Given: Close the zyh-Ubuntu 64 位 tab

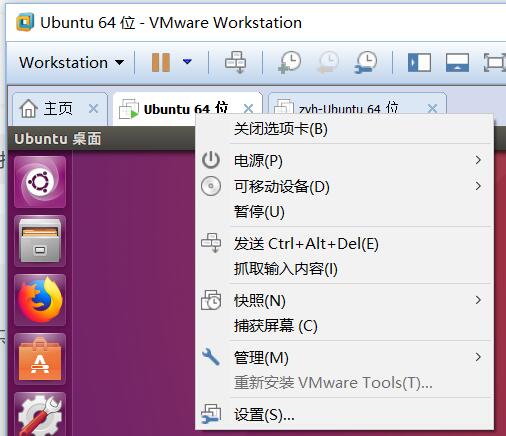Looking at the screenshot, I should 432,108.
